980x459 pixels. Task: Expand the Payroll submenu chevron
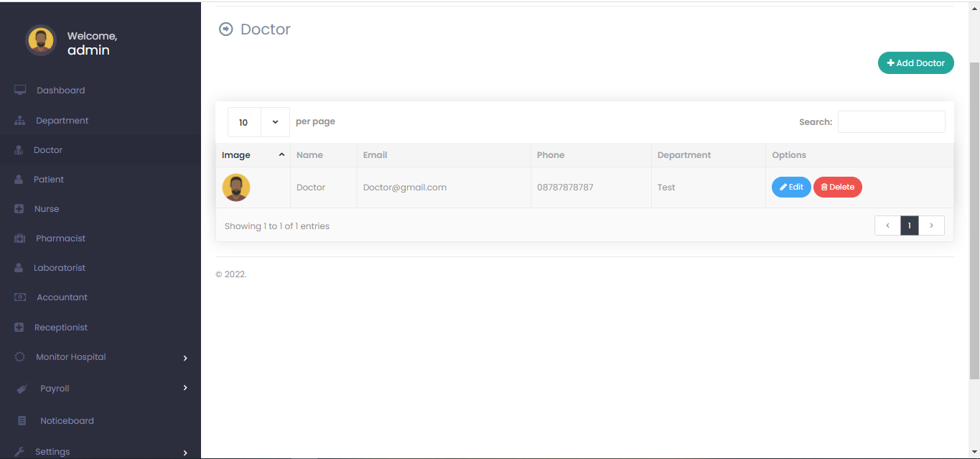[185, 388]
